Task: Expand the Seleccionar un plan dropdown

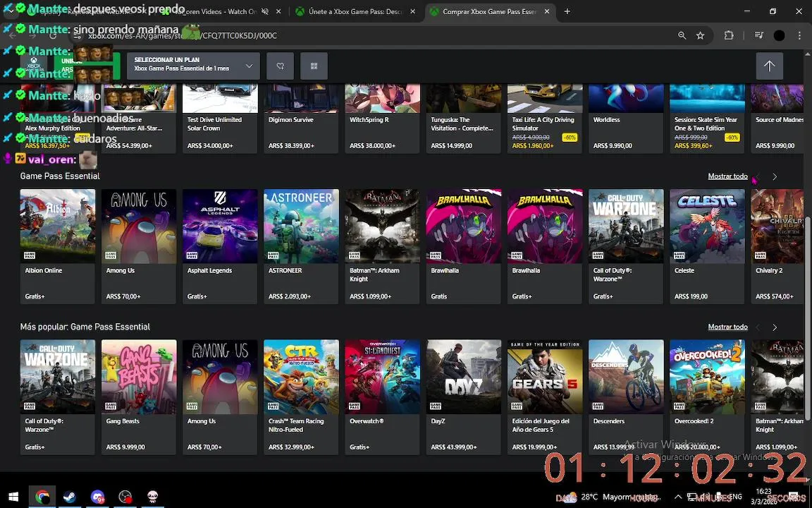Action: [x=193, y=66]
